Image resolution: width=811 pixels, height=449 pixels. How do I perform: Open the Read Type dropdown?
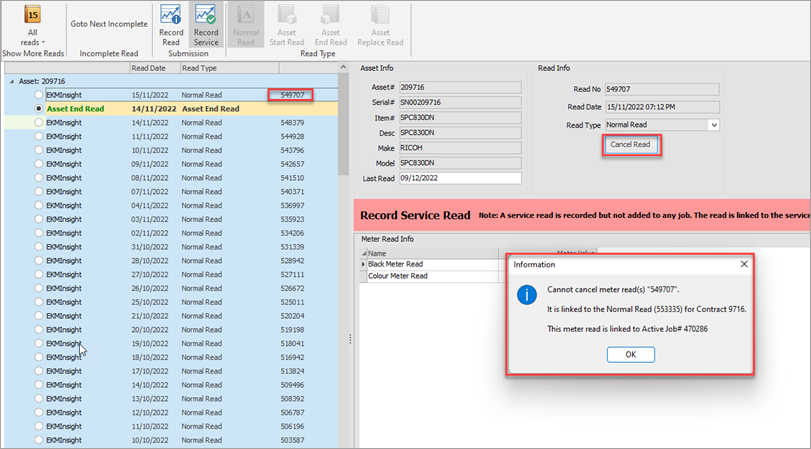(713, 125)
